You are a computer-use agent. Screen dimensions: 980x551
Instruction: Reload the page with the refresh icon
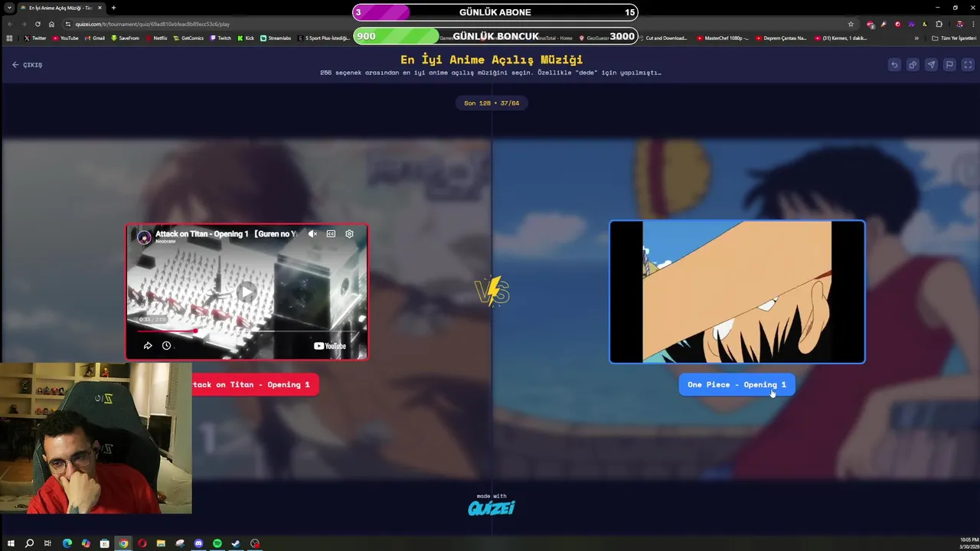coord(38,24)
